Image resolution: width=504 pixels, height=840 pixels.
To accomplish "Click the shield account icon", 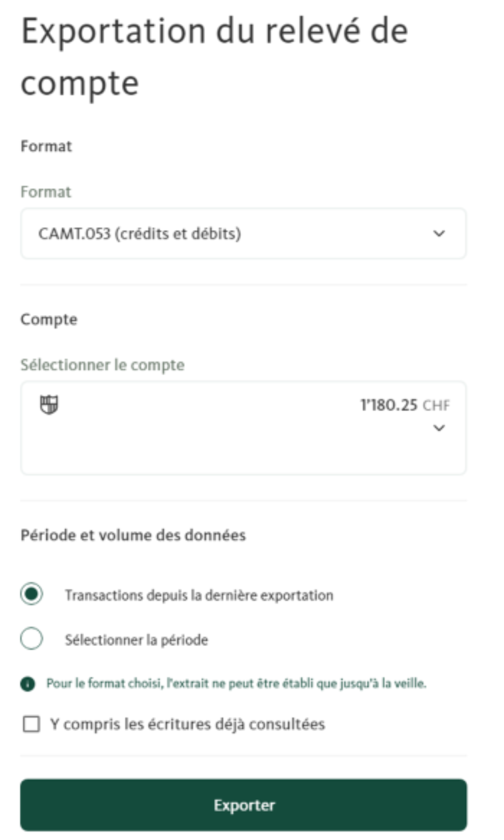I will (x=48, y=405).
